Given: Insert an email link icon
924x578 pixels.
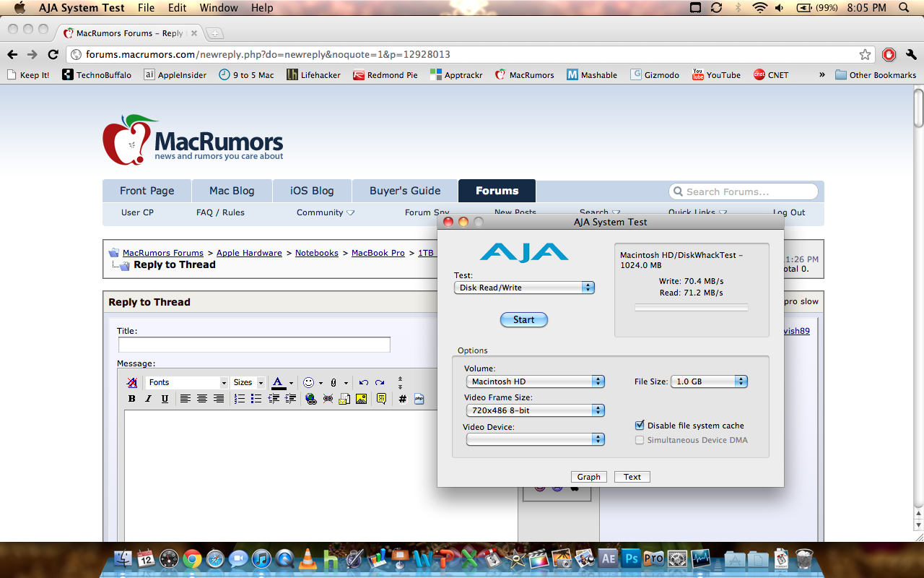Looking at the screenshot, I should (345, 399).
